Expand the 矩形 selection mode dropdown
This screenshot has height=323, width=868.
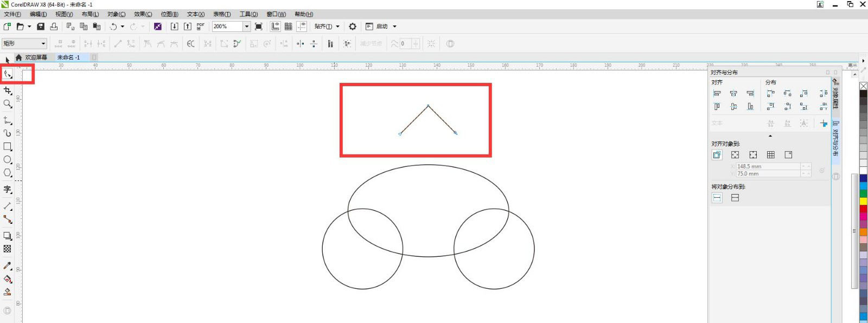click(43, 43)
